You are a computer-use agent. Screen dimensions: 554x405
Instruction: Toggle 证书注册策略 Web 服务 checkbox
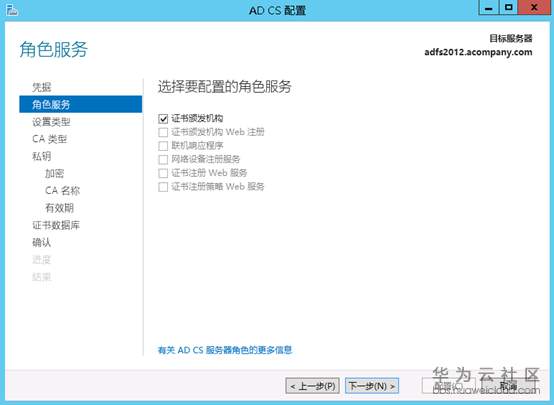(x=163, y=187)
